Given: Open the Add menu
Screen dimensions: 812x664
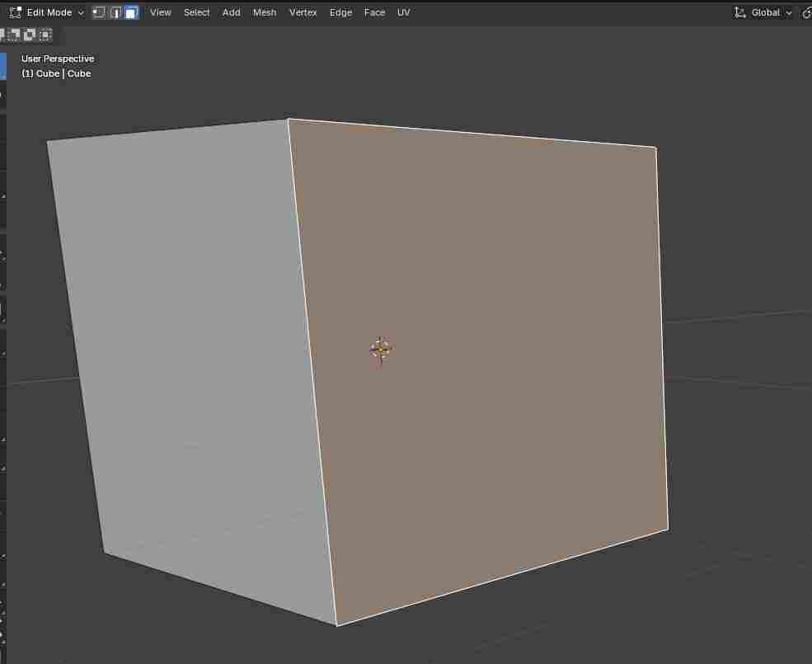Looking at the screenshot, I should [x=232, y=12].
